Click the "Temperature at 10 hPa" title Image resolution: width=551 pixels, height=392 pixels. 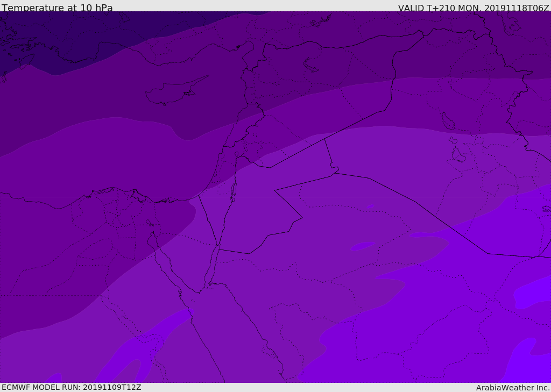click(x=57, y=8)
